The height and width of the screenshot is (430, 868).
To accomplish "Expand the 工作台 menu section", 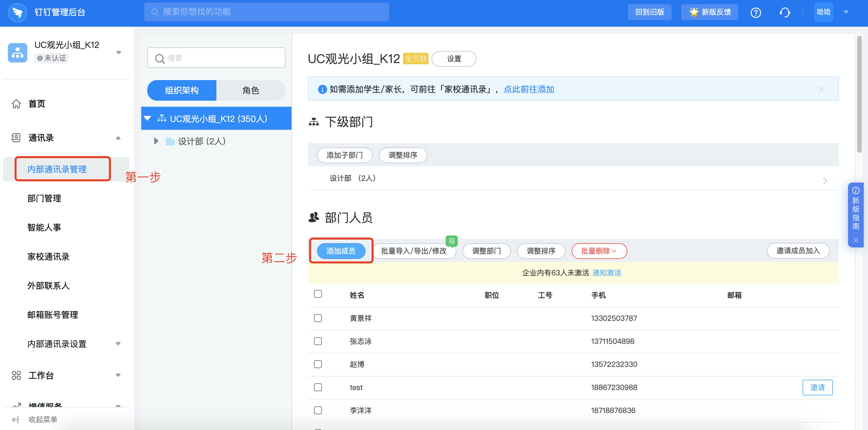I will (x=118, y=375).
